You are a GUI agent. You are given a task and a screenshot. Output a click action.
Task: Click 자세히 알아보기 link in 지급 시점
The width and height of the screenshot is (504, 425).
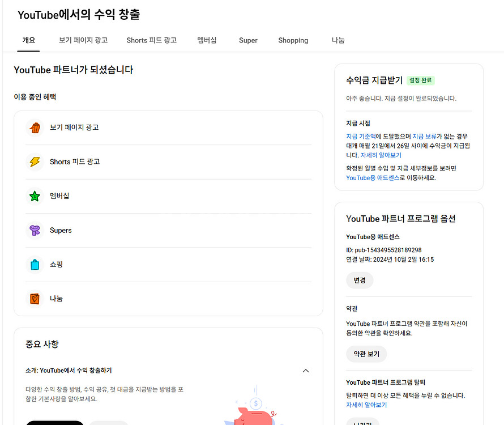pos(381,155)
